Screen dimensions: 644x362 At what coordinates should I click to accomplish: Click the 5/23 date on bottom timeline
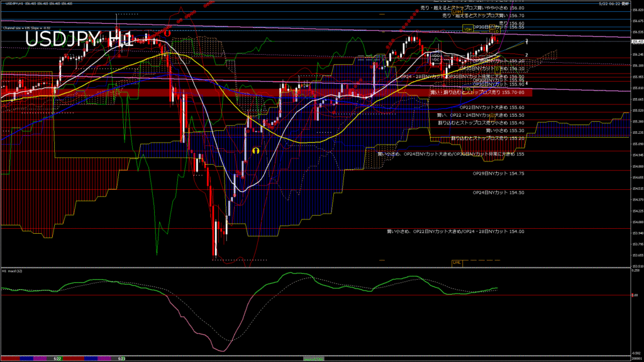122,358
